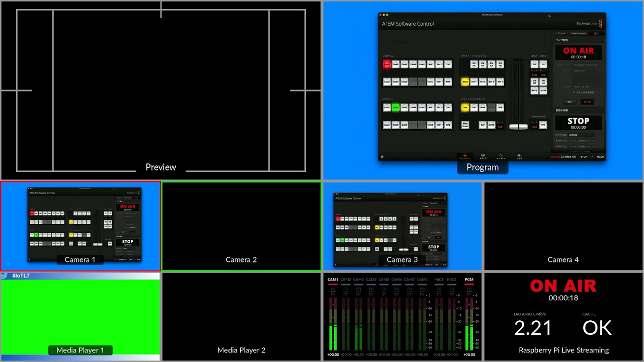Image resolution: width=644 pixels, height=362 pixels.
Task: Click the red ON AIR streaming button
Action: pos(587,102)
